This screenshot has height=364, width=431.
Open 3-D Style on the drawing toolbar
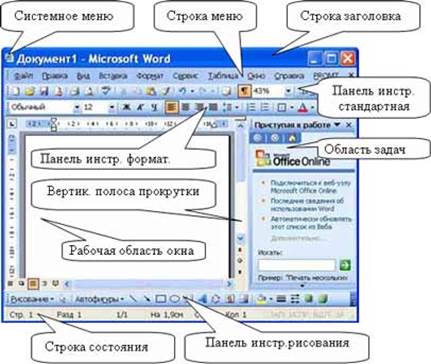(322, 299)
